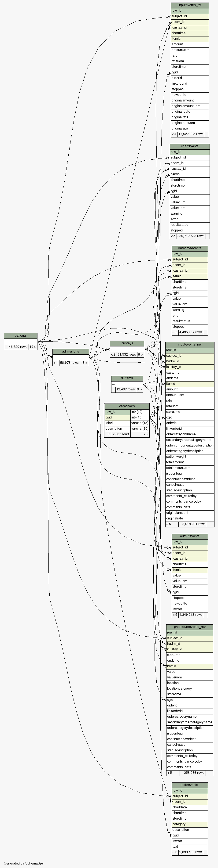The height and width of the screenshot is (868, 218).
Task: Expand the ellipsis row in patients table
Action: pyautogui.click(x=21, y=341)
